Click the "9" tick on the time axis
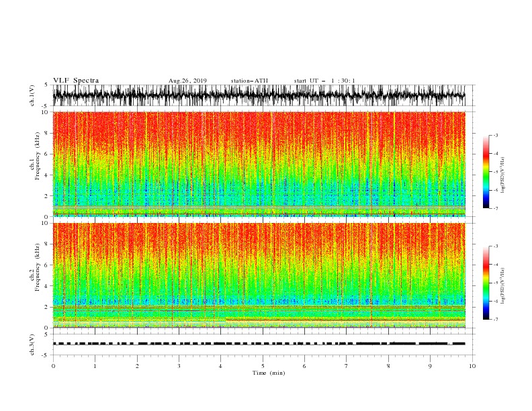 click(x=430, y=366)
